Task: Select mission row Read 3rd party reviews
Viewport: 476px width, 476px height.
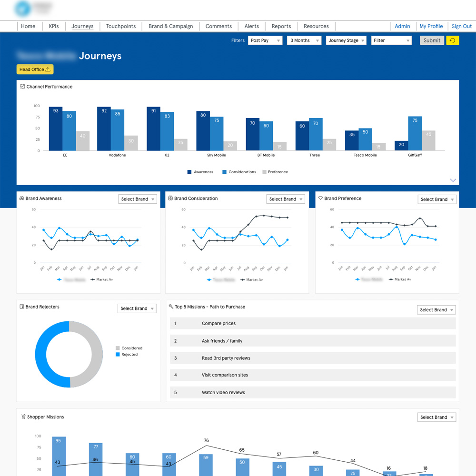Action: 313,358
